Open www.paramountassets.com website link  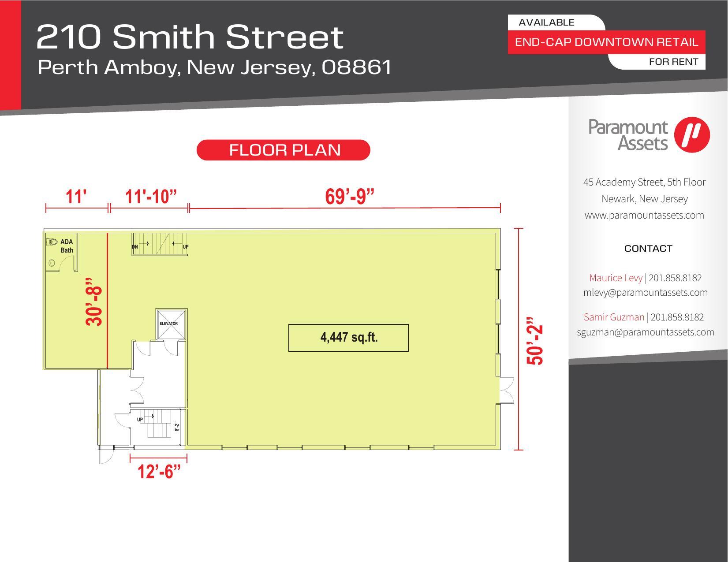coord(644,215)
